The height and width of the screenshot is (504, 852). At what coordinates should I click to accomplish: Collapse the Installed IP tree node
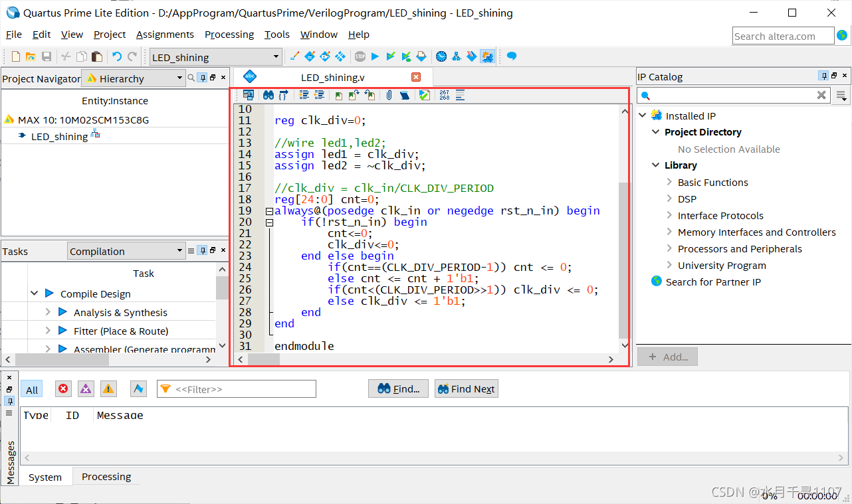(x=643, y=115)
